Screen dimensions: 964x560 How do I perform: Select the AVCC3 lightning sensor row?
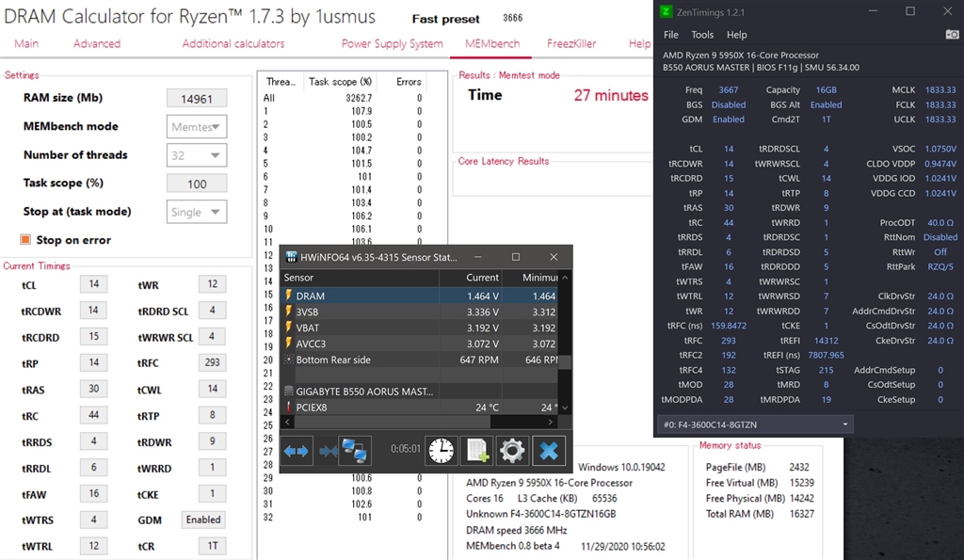tap(421, 344)
